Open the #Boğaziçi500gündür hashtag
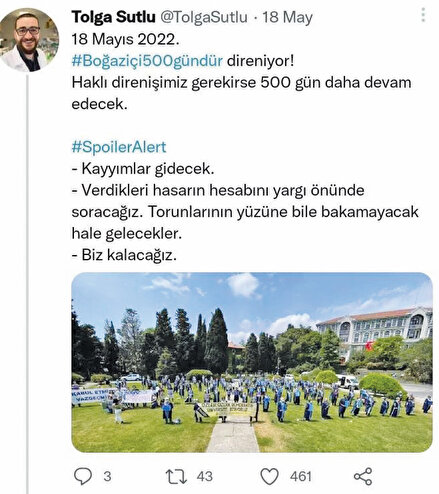Screen dimensions: 439x494 (147, 61)
